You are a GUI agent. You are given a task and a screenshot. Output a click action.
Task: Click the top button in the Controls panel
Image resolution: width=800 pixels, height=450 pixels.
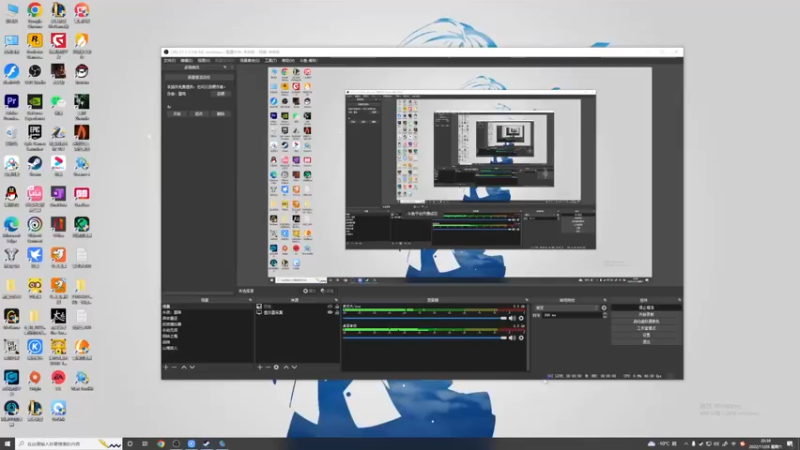(646, 308)
